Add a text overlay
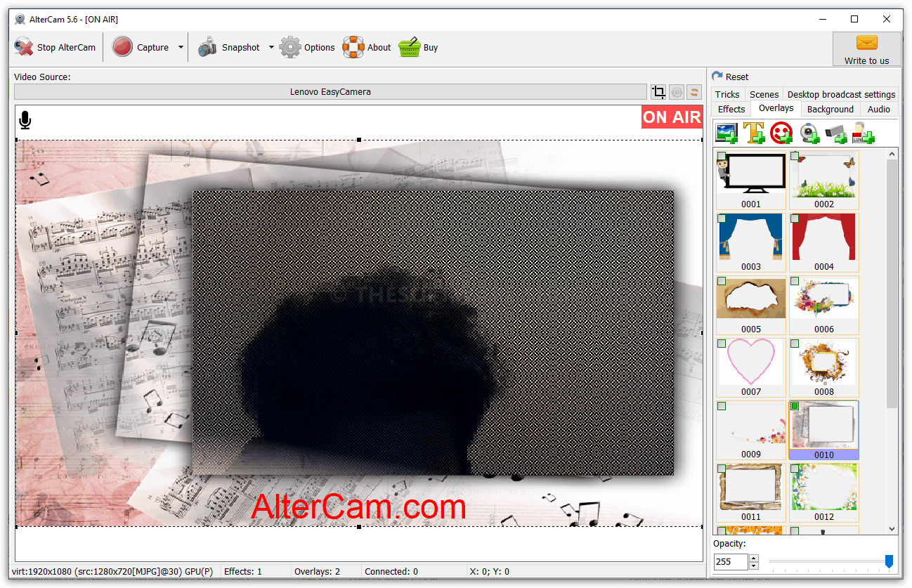Screen dimensions: 912x588 click(754, 133)
